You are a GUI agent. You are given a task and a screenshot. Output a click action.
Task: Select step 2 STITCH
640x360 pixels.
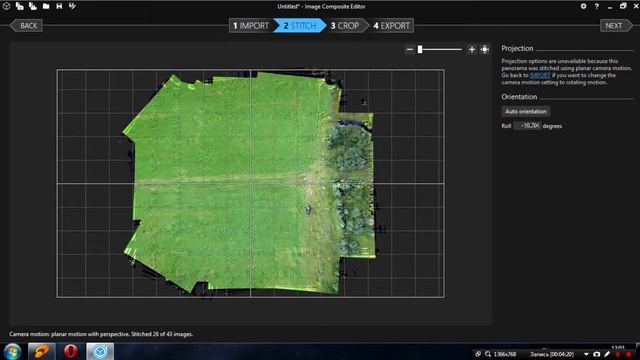[x=300, y=26]
